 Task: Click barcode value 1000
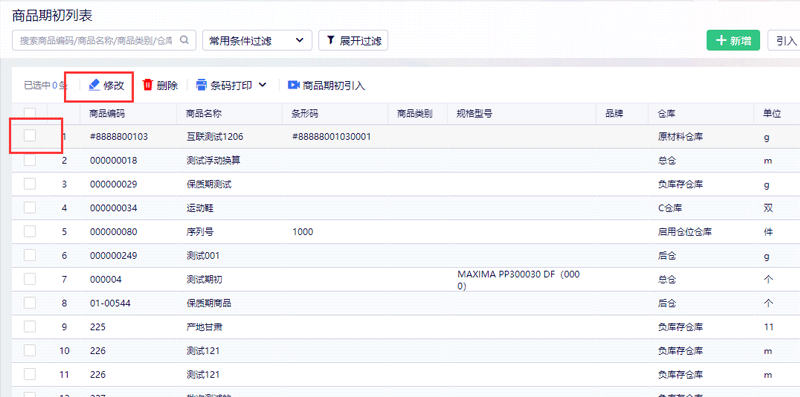coord(303,232)
